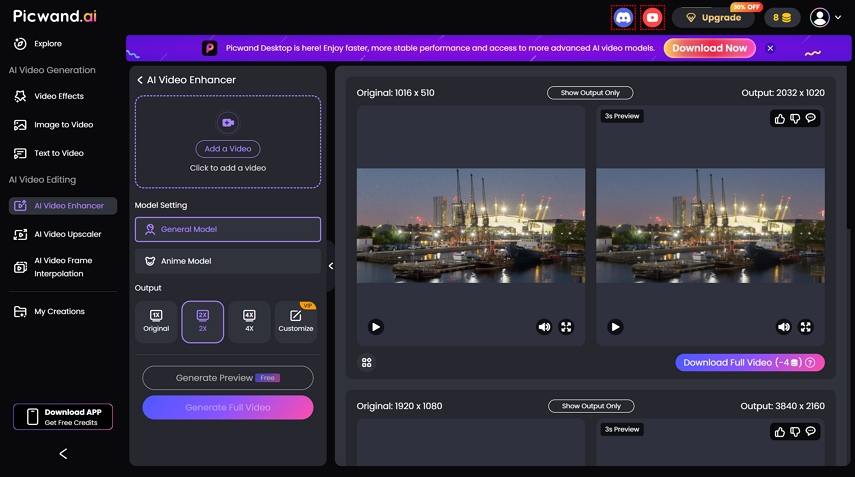Click Generate Full Video button

(x=228, y=408)
